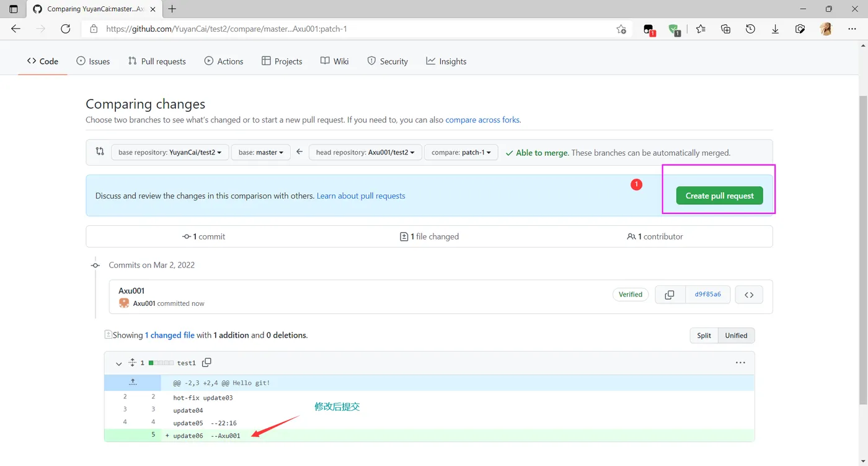Open browser History
Image resolution: width=868 pixels, height=466 pixels.
(x=750, y=29)
